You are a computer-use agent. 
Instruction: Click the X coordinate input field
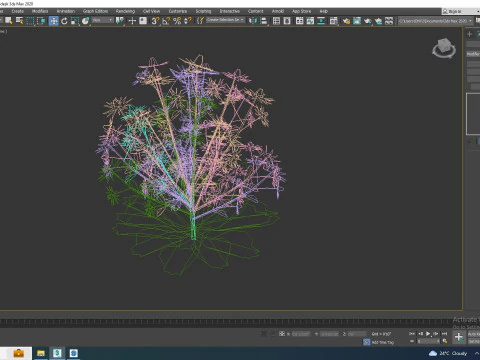pos(301,334)
